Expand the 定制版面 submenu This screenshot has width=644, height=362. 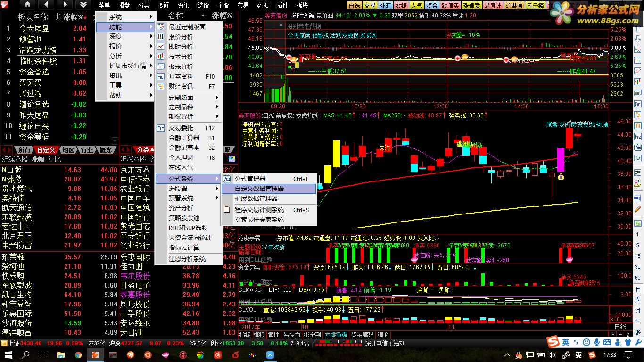click(188, 98)
